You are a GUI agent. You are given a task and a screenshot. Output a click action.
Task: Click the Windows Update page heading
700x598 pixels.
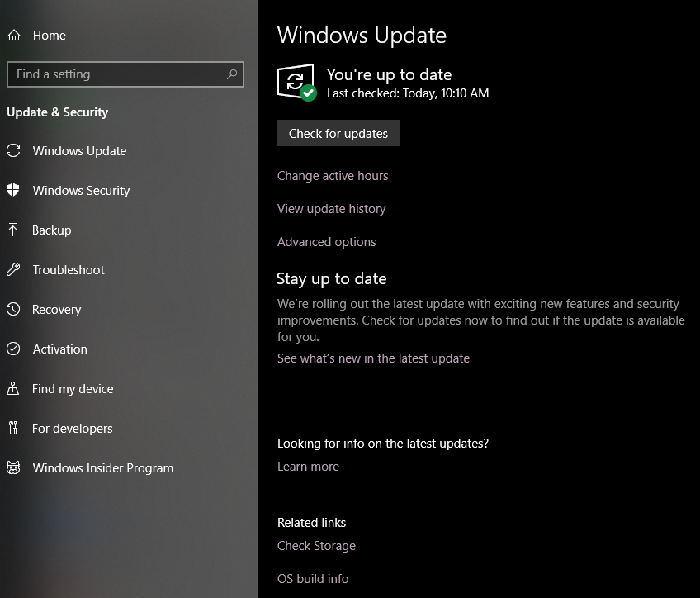[362, 36]
